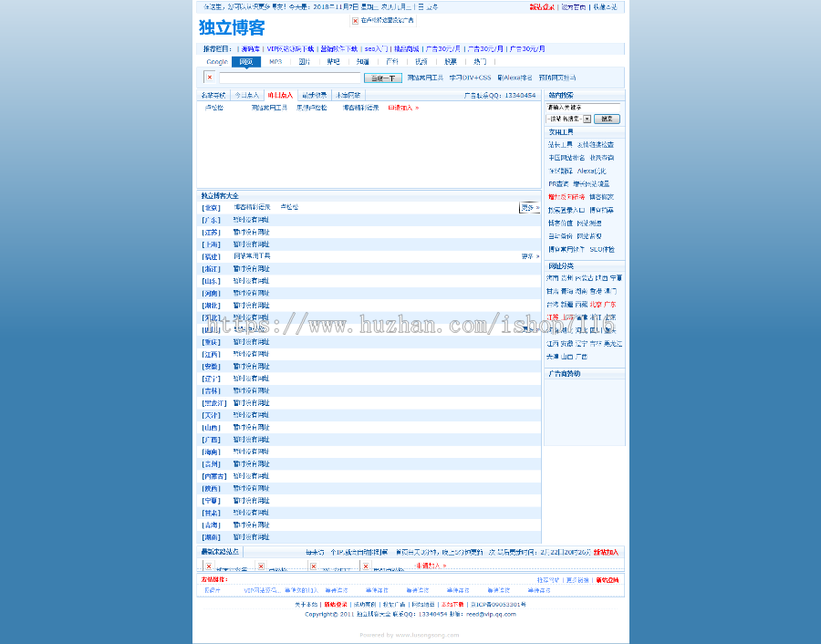Click the 更多 button on the 北京 row
This screenshot has height=644, width=821.
[x=530, y=208]
